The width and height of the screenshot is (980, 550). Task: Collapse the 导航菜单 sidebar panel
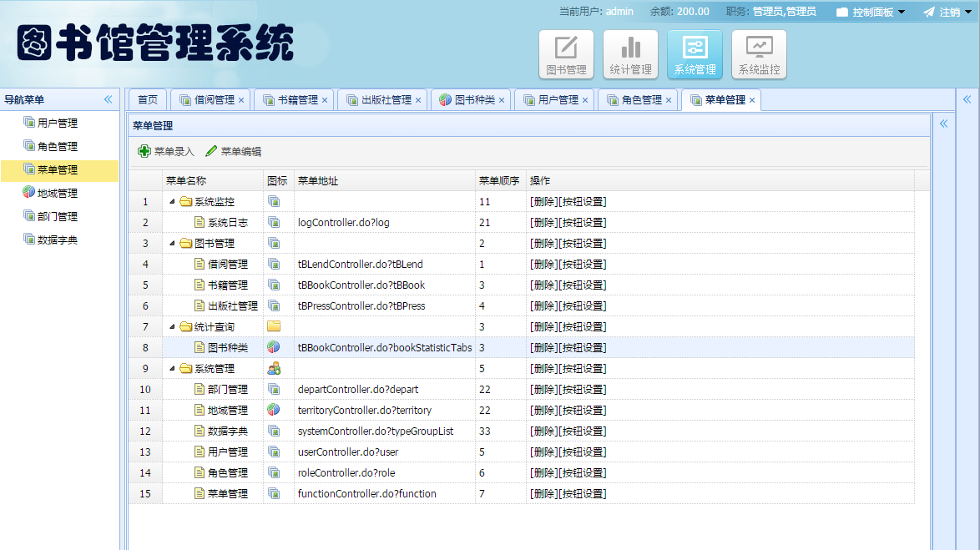click(x=108, y=99)
